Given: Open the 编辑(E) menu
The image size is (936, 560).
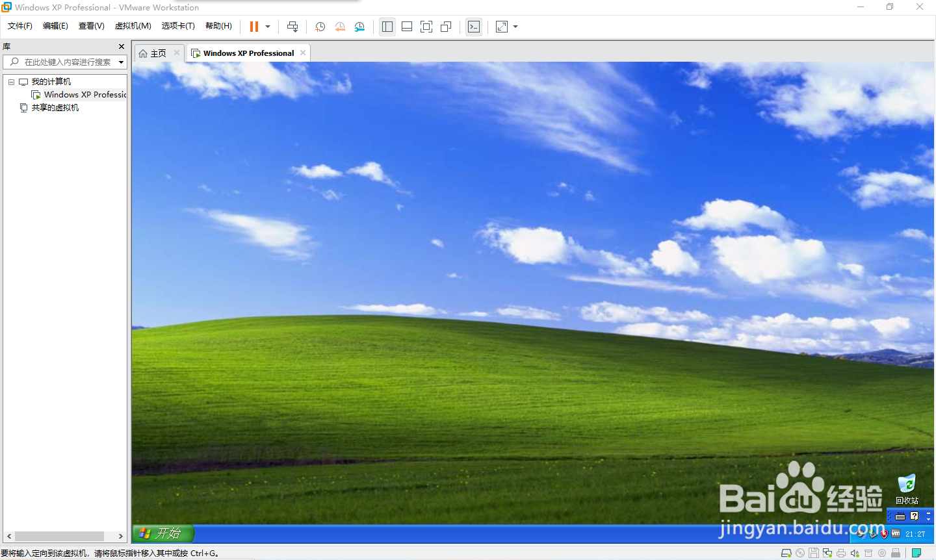Looking at the screenshot, I should click(55, 26).
